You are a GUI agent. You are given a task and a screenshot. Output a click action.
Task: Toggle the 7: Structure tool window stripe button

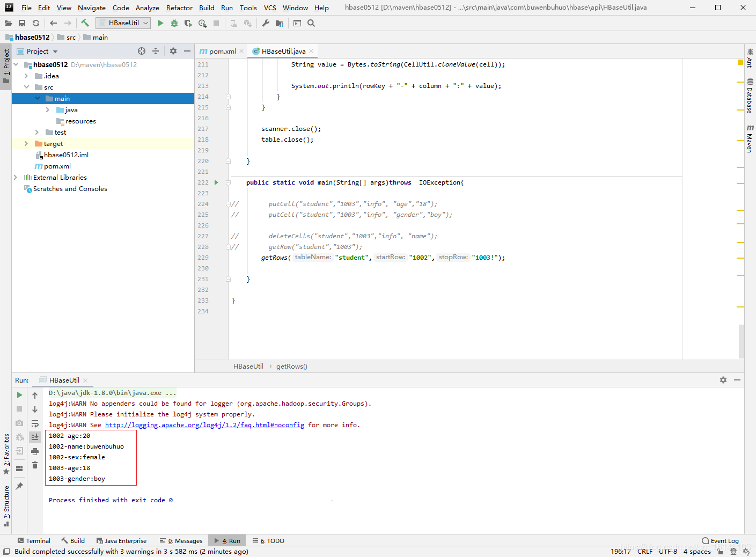6,506
